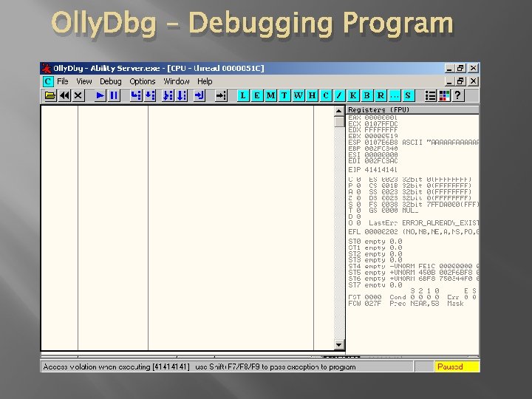This screenshot has height=399, width=532.
Task: Select the EDI 002FC3AC register row
Action: [x=373, y=161]
